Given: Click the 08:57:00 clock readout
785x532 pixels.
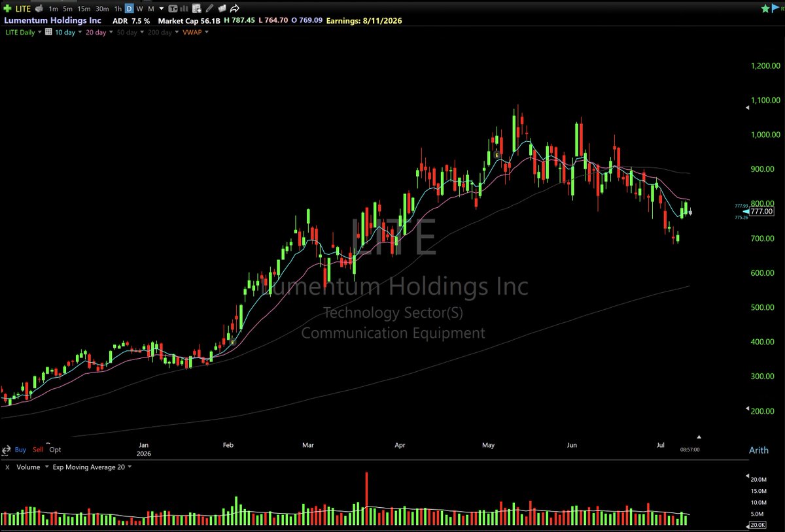Looking at the screenshot, I should click(690, 450).
